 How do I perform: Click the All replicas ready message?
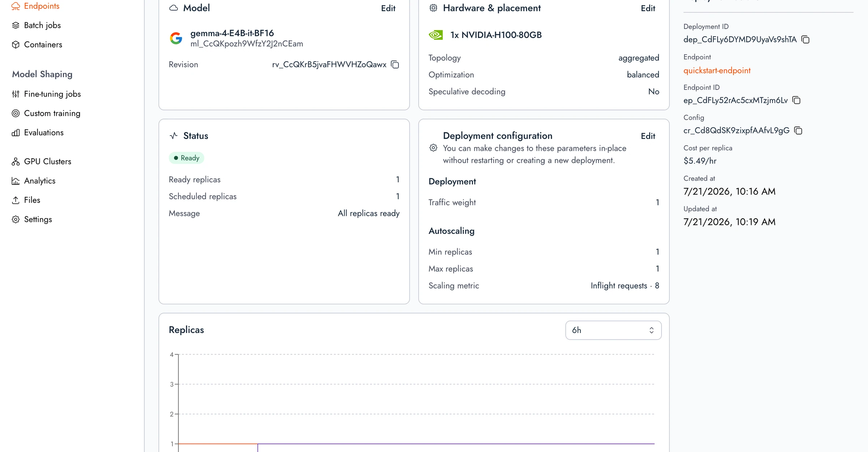[369, 213]
